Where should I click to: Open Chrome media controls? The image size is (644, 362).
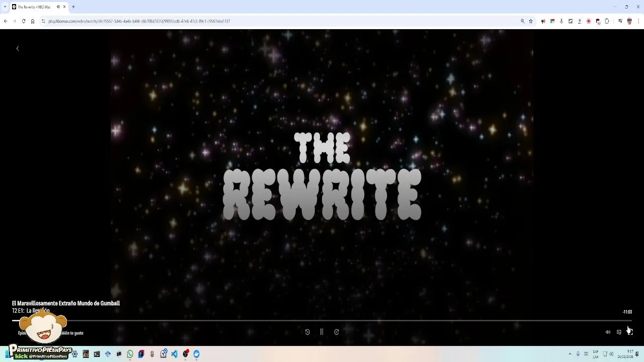click(x=620, y=21)
